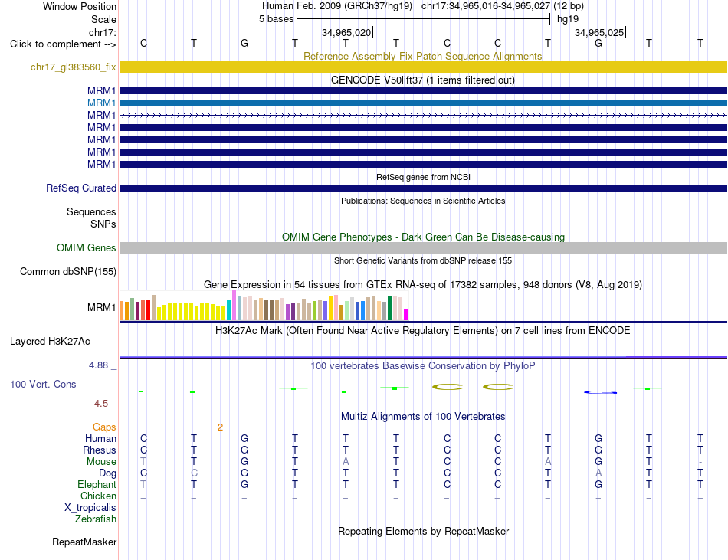Image resolution: width=728 pixels, height=560 pixels.
Task: Click the RepeatMasker track label
Action: coord(84,542)
